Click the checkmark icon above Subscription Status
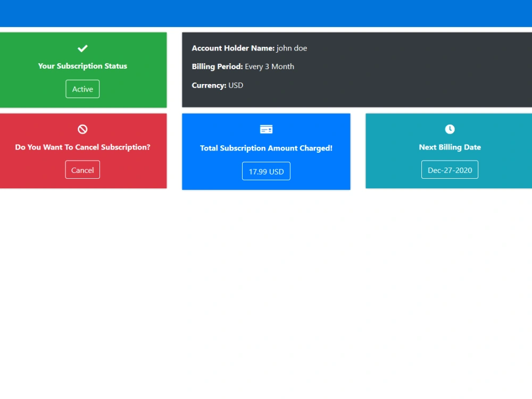Viewport: 532px width, 399px height. 82,48
